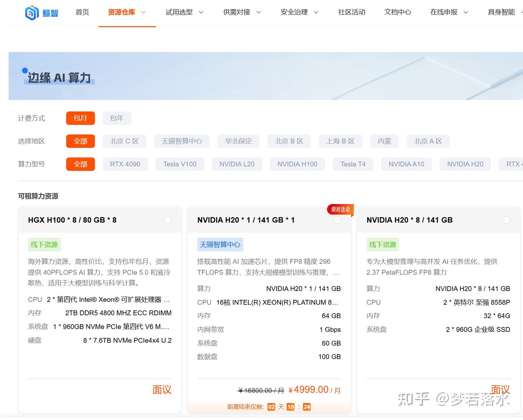Click 面议 price on HGX H100 card
Screen dimensions: 523x420
pos(162,390)
